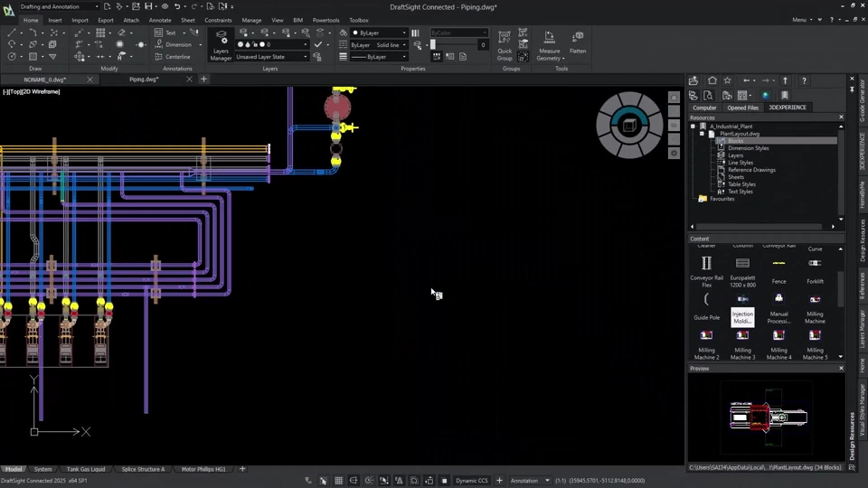Screen dimensions: 868x488
Task: Click the Home button on view navigator
Action: (x=674, y=98)
